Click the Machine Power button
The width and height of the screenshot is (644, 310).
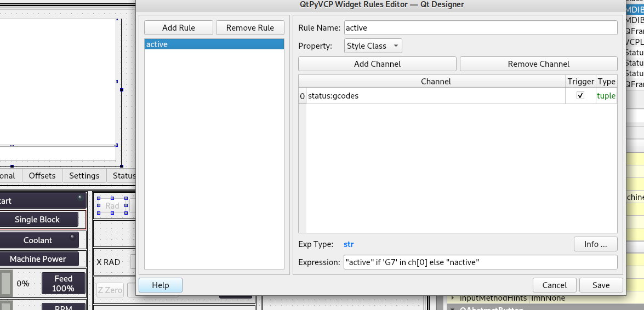pyautogui.click(x=38, y=259)
